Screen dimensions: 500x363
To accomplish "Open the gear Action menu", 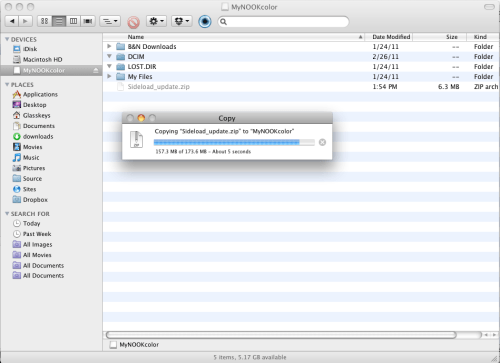I will pos(156,21).
